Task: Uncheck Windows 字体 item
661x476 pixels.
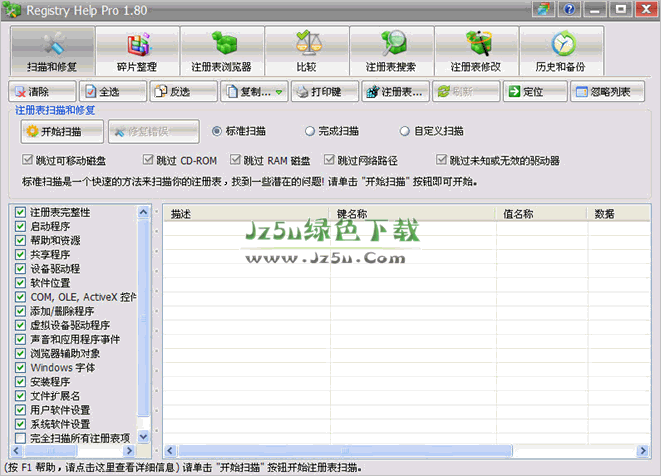Action: [20, 367]
